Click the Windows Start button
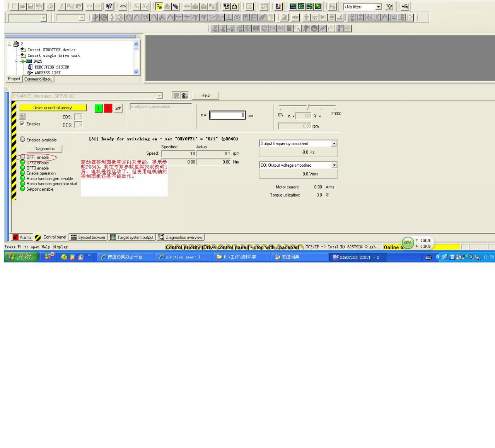Viewport: 495px width, 448px height. (x=22, y=256)
